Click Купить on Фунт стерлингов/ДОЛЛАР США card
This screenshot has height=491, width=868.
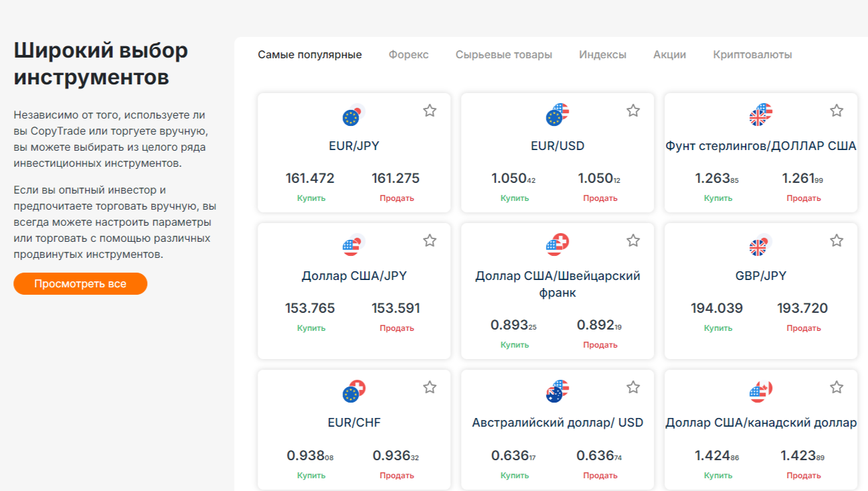(x=718, y=198)
